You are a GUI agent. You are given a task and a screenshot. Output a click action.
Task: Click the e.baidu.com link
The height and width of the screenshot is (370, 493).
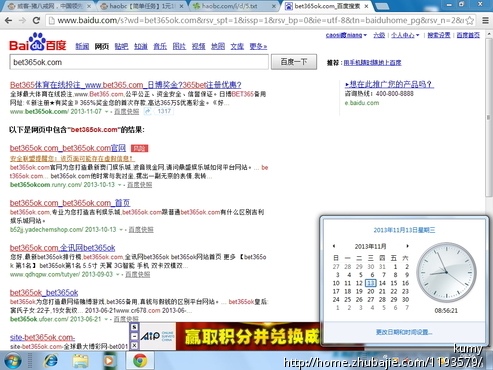click(x=362, y=103)
